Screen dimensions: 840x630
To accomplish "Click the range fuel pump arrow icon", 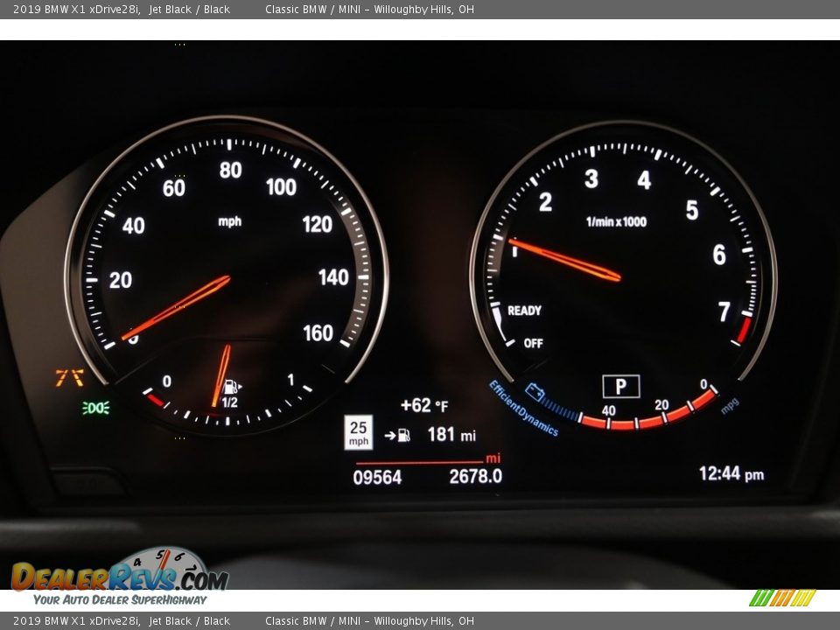I will 397,436.
